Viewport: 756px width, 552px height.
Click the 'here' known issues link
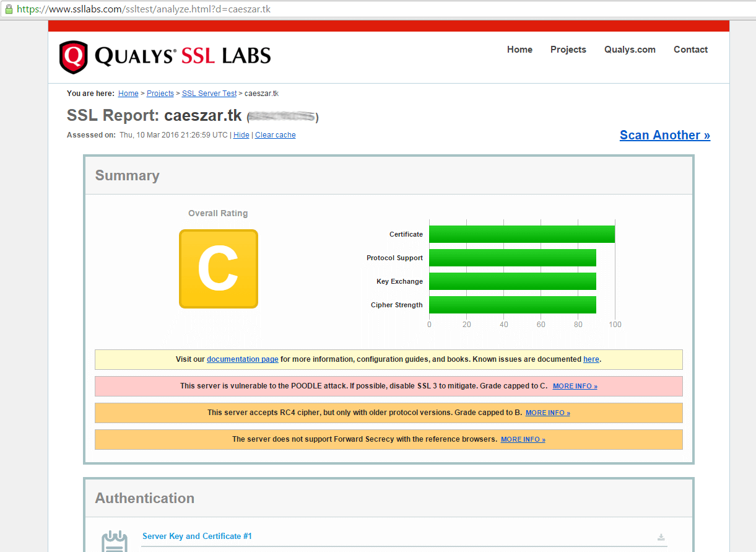[591, 359]
